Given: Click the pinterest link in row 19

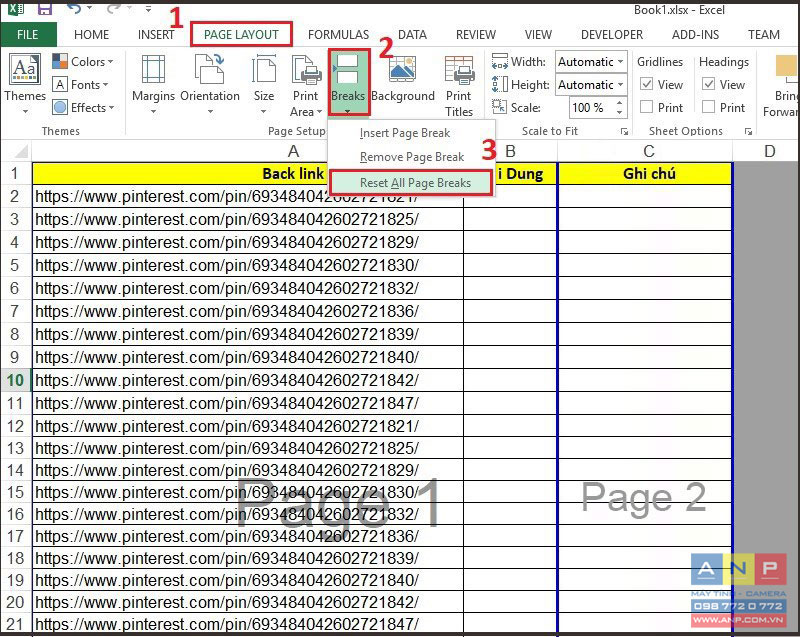Looking at the screenshot, I should 227,580.
